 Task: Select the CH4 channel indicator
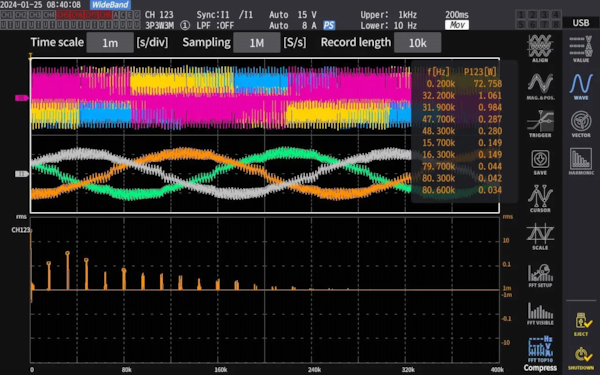(49, 15)
